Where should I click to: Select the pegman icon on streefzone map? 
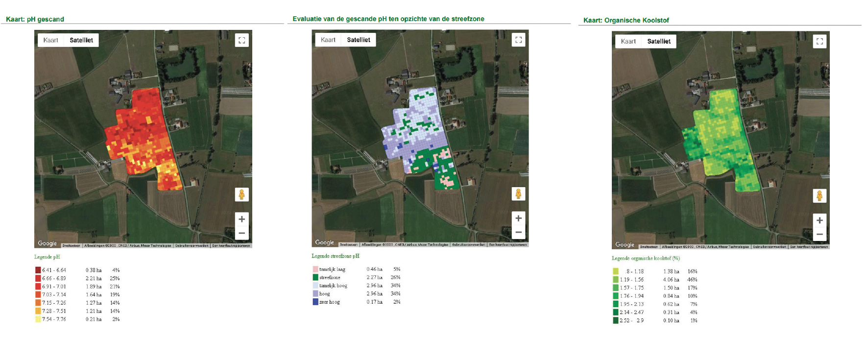click(x=518, y=194)
